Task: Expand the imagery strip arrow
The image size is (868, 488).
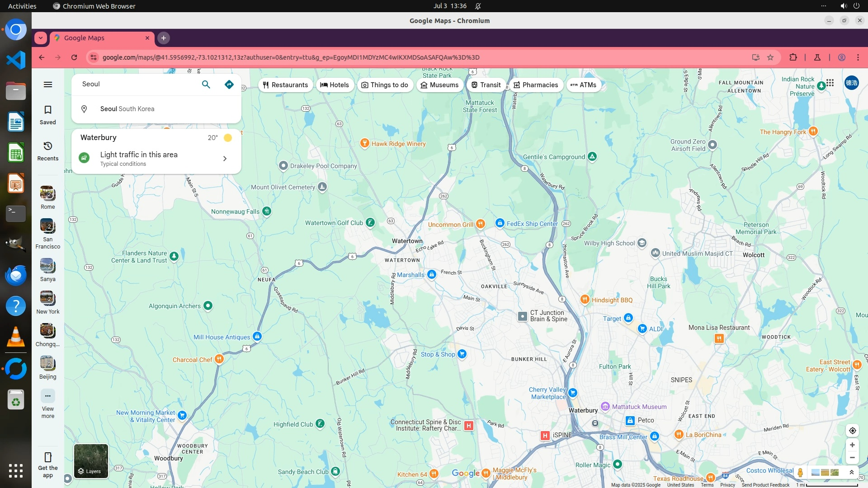Action: coord(852,472)
